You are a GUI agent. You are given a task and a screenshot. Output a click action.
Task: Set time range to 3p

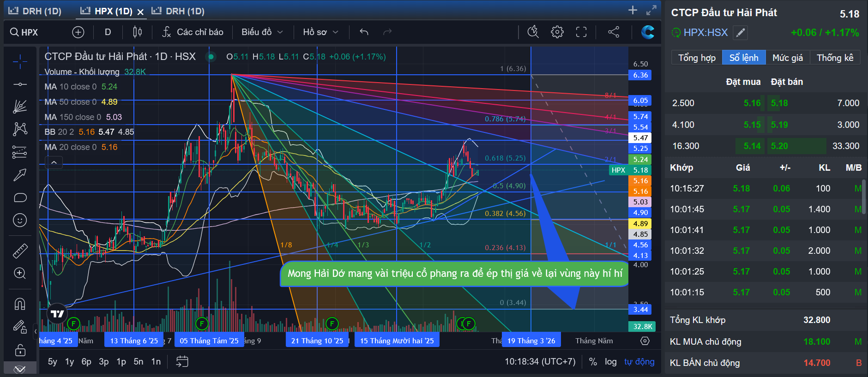(x=104, y=362)
